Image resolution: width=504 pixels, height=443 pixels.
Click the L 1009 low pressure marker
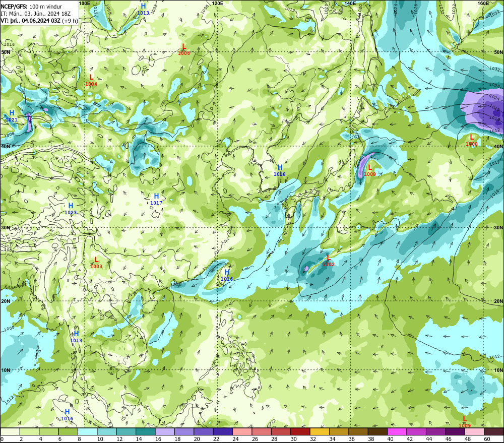tap(465, 422)
